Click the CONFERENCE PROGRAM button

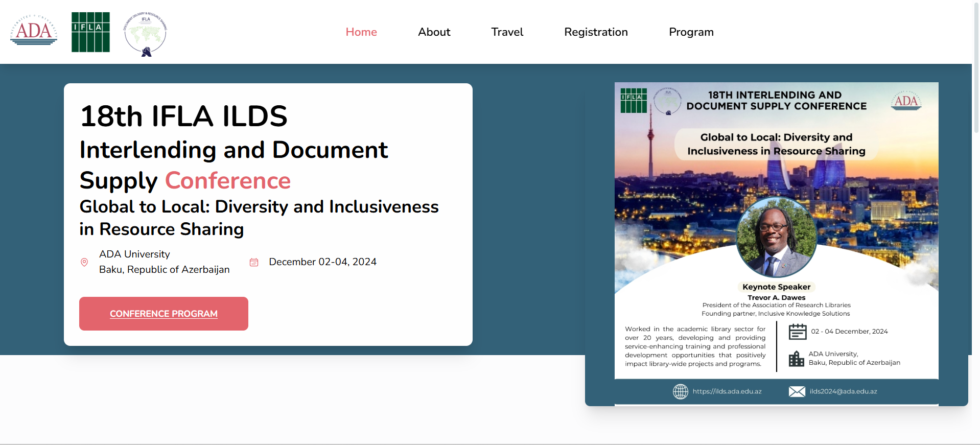tap(164, 314)
